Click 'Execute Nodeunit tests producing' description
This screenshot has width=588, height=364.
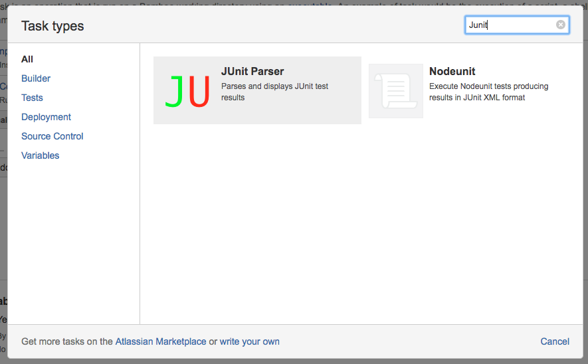tap(488, 86)
